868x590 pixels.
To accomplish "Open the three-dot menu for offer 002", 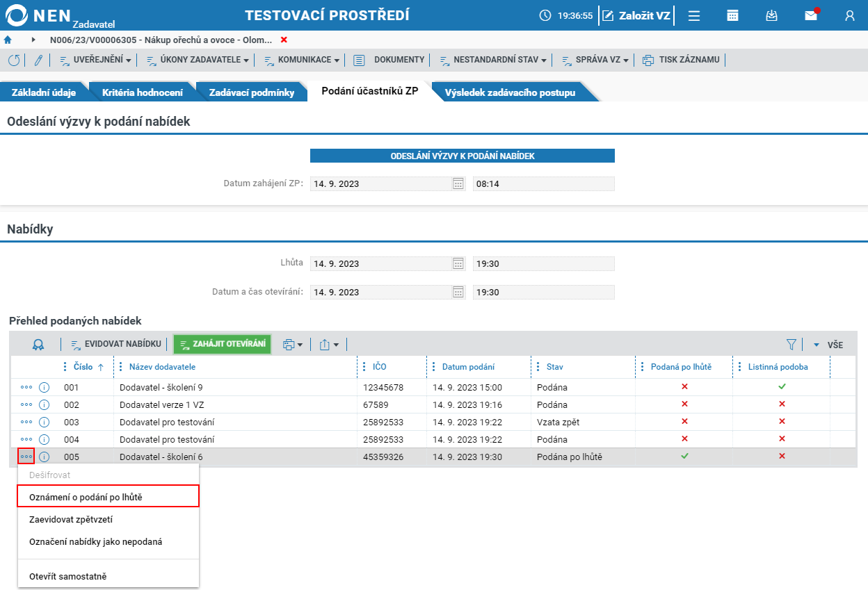I will [26, 404].
